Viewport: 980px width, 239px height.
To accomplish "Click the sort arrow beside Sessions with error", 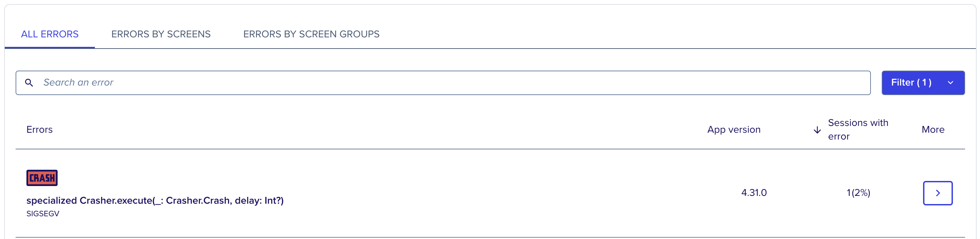I will point(817,130).
